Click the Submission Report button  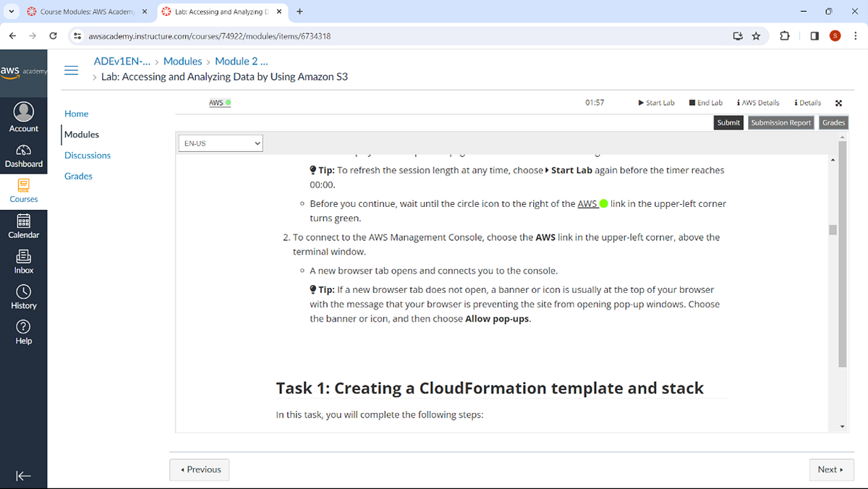[x=780, y=122]
